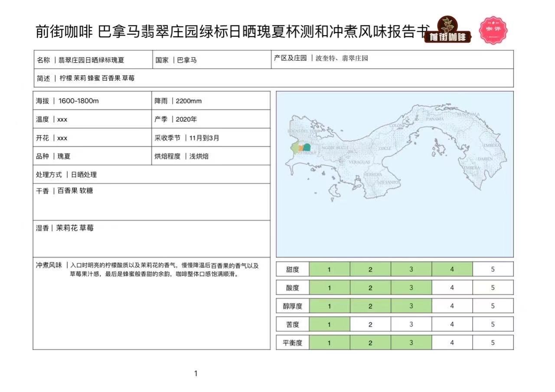This screenshot has height=392, width=555.
Task: Click the 采收季节 11月到3月 field
Action: [x=211, y=138]
